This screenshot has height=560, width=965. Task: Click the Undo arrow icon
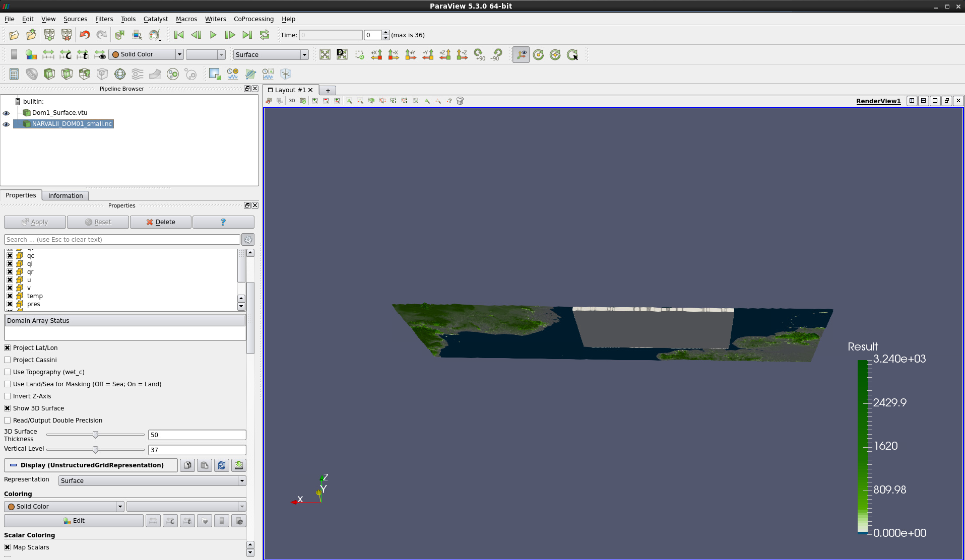[85, 35]
